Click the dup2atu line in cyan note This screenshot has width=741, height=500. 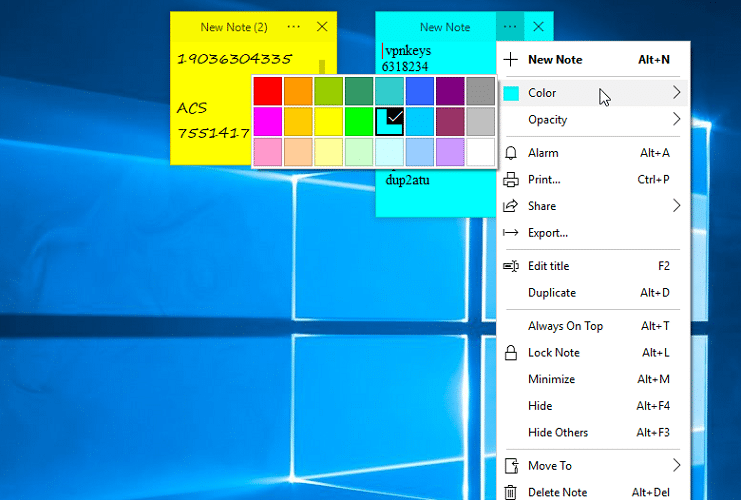407,181
